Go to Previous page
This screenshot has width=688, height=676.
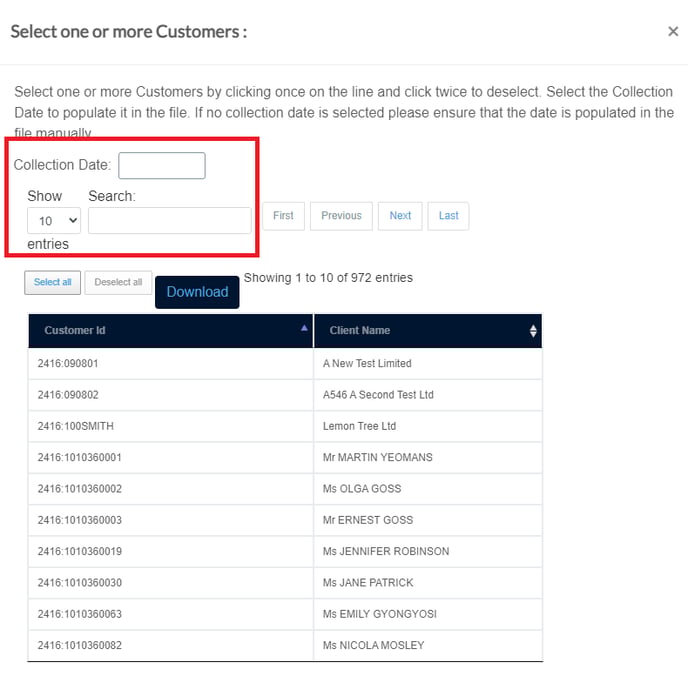[x=341, y=216]
